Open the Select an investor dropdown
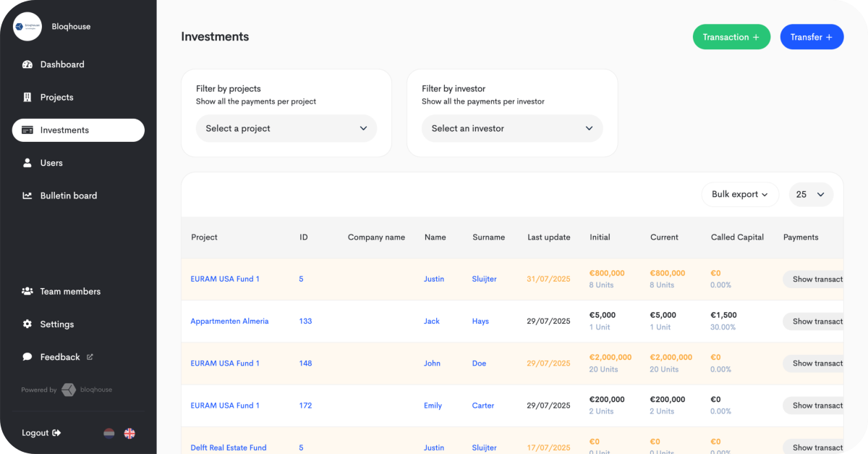This screenshot has width=868, height=454. [512, 128]
